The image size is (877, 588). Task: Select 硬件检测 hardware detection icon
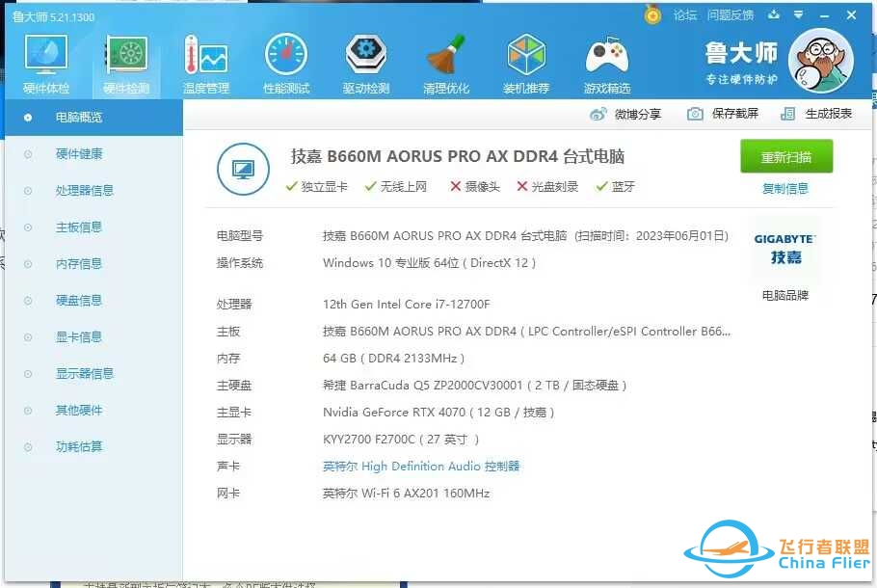[126, 64]
